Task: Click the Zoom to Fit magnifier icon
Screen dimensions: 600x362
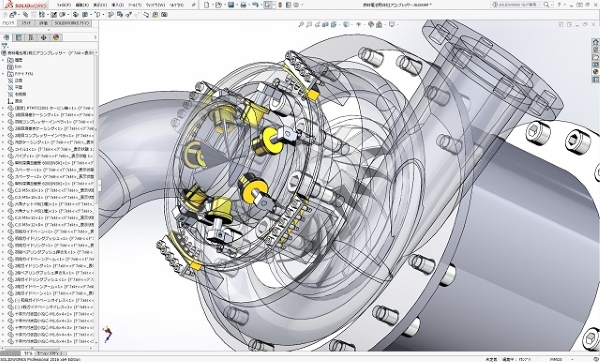Action: (x=301, y=24)
